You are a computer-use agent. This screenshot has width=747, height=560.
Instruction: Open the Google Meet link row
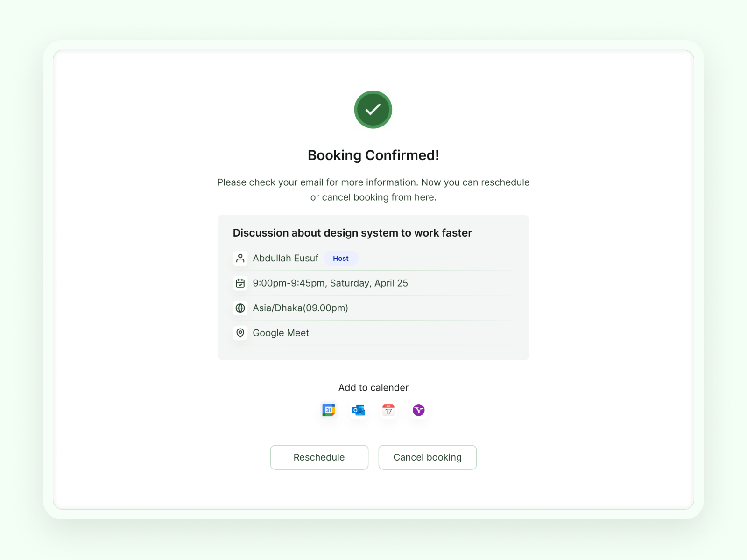point(281,333)
